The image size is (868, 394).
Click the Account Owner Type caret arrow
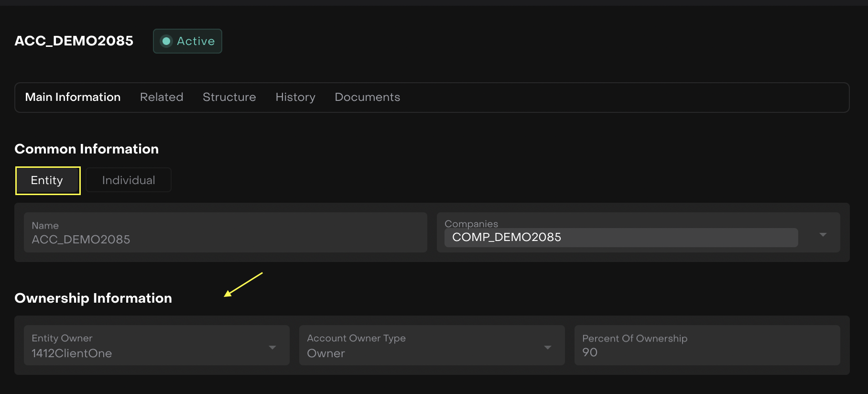coord(548,348)
